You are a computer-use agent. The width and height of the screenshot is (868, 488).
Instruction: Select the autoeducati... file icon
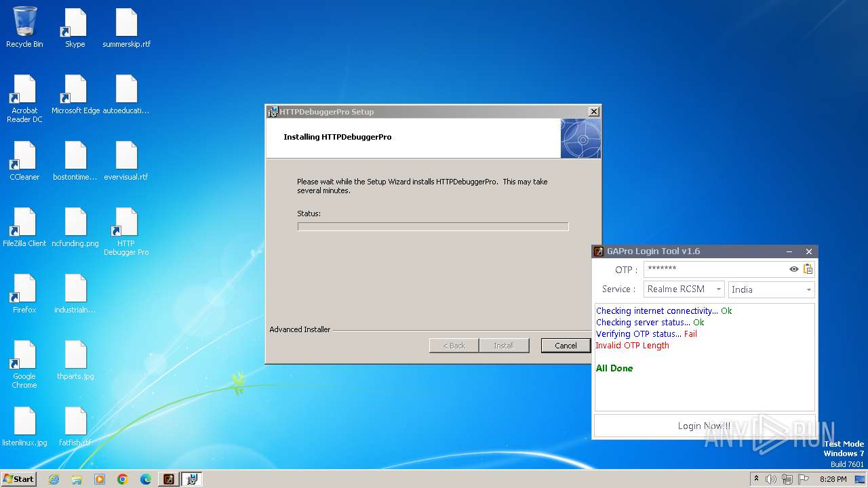[127, 94]
